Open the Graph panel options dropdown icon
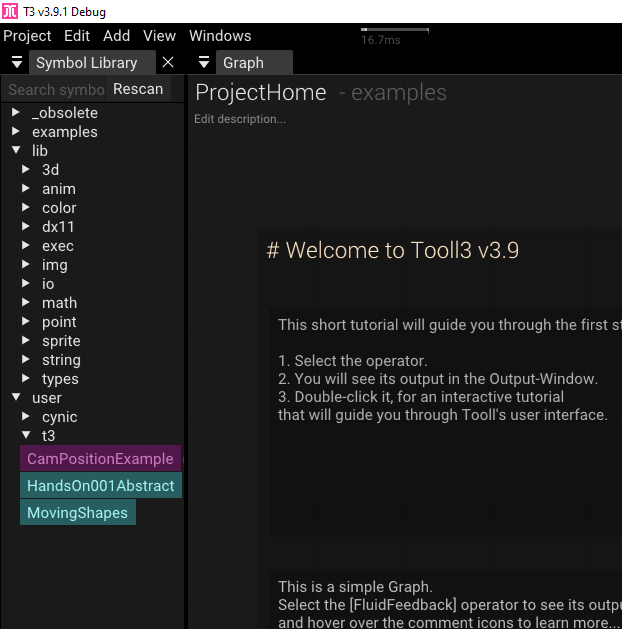The height and width of the screenshot is (629, 622). click(204, 63)
